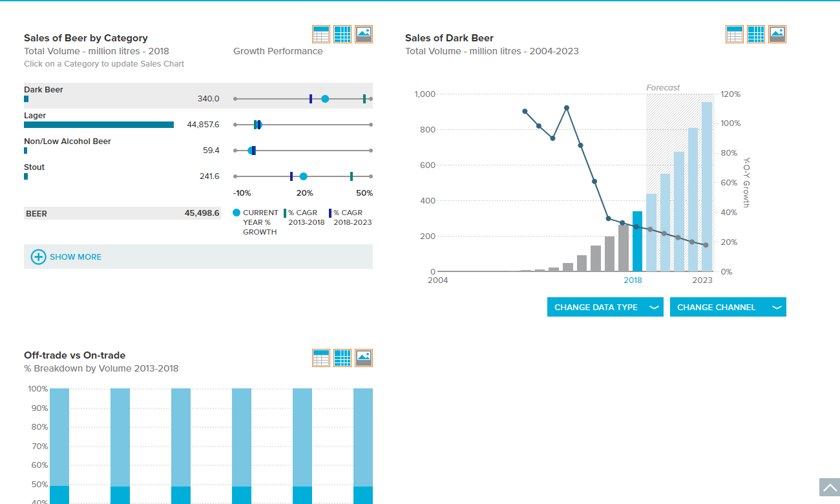Open grid view icon for Sales of Dark Beer chart
Screen dimensions: 840x504
tap(756, 34)
